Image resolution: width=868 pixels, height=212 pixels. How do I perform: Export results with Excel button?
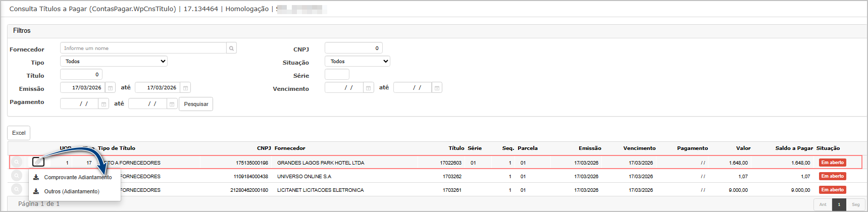pos(19,133)
